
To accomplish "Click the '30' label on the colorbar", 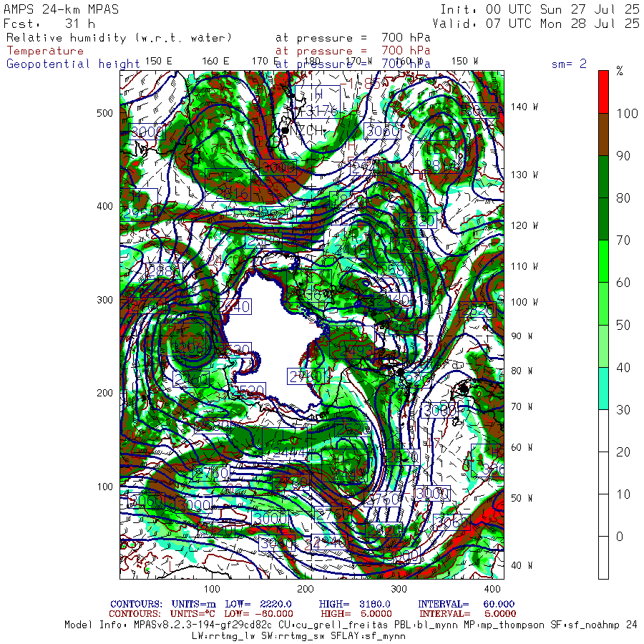I will coord(623,409).
